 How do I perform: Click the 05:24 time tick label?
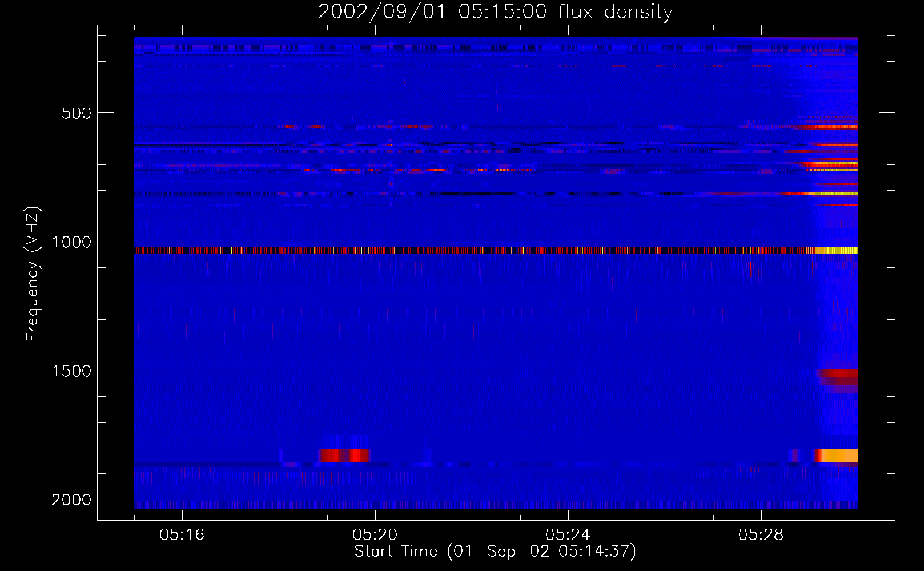click(568, 535)
